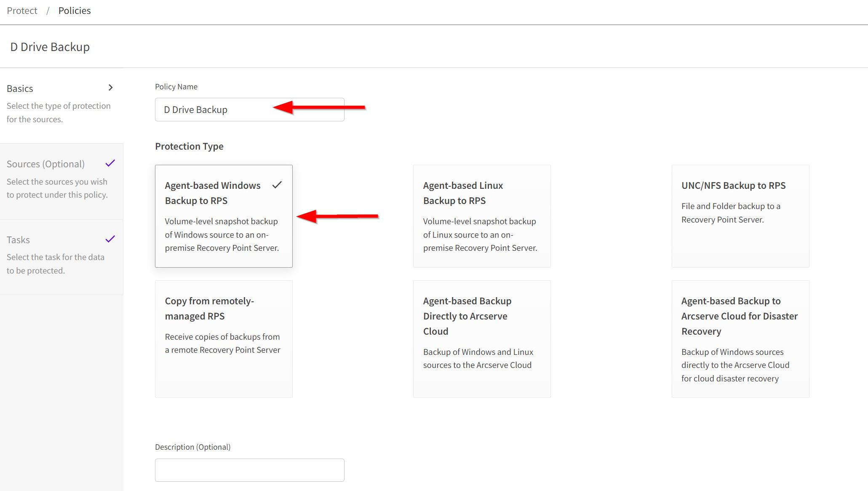The image size is (868, 491).
Task: Click the Policy Name input field
Action: pyautogui.click(x=249, y=110)
